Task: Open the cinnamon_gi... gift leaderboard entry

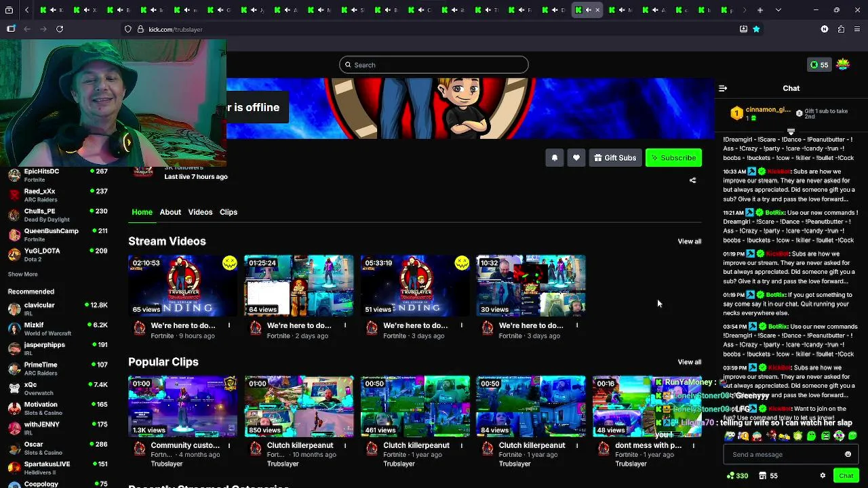Action: tap(759, 113)
